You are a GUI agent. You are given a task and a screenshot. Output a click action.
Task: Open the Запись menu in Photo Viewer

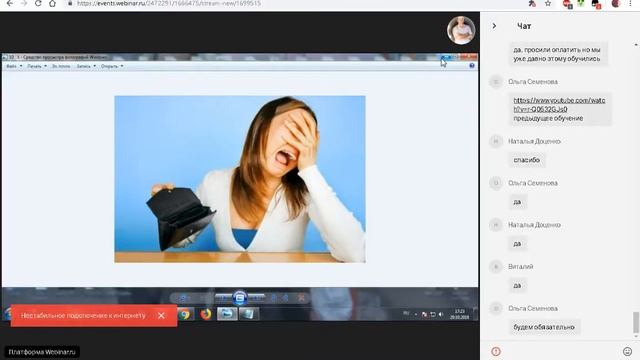86,66
